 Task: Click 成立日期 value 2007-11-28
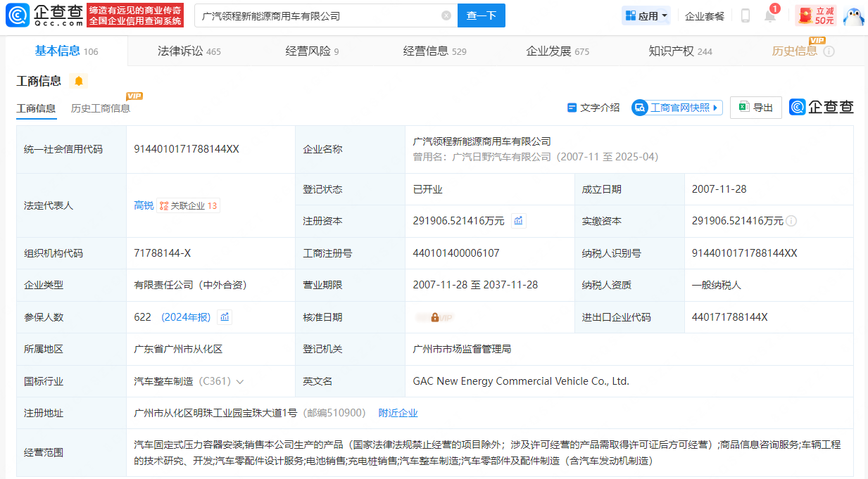pyautogui.click(x=719, y=189)
